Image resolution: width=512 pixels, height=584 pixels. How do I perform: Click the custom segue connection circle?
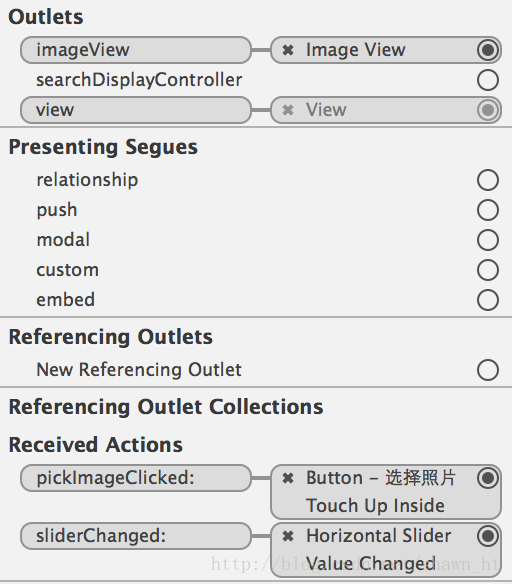pos(488,270)
